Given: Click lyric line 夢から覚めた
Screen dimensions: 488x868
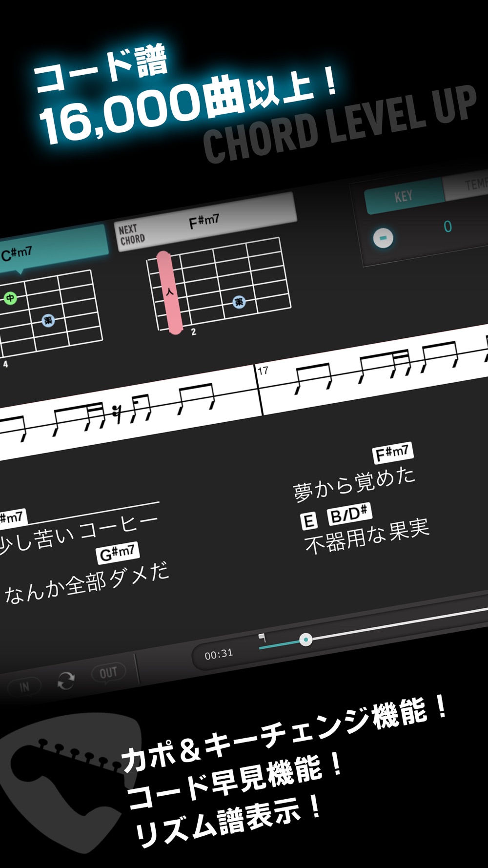Looking at the screenshot, I should (354, 484).
